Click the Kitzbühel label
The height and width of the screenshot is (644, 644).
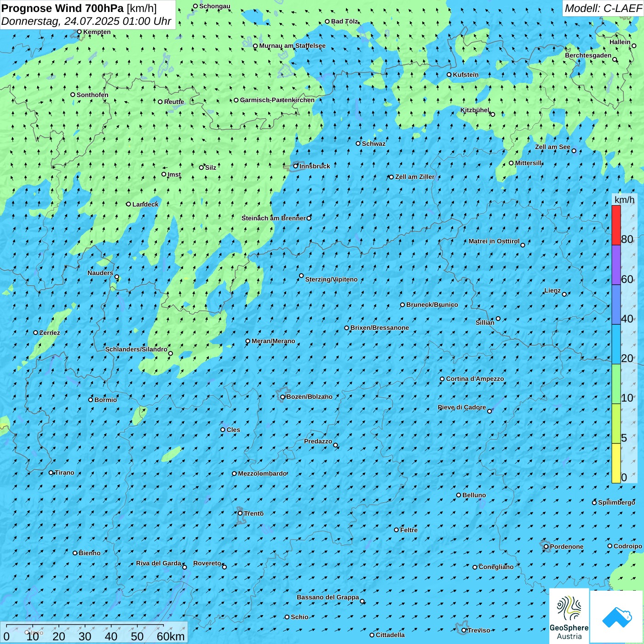pos(475,110)
